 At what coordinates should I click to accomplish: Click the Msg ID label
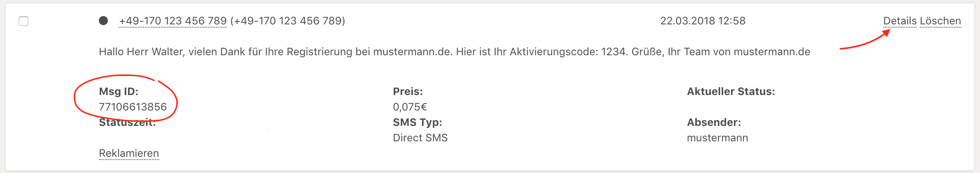click(119, 91)
